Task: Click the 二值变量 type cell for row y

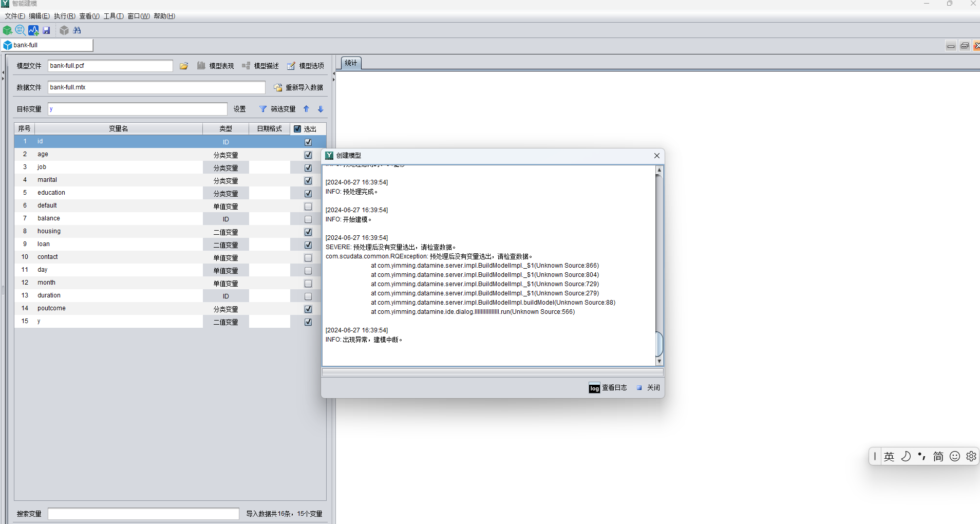Action: pos(226,322)
